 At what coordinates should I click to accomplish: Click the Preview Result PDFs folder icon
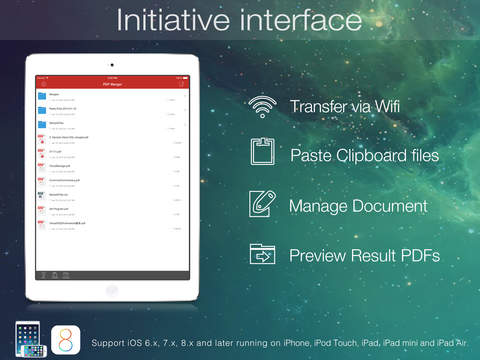(x=262, y=254)
